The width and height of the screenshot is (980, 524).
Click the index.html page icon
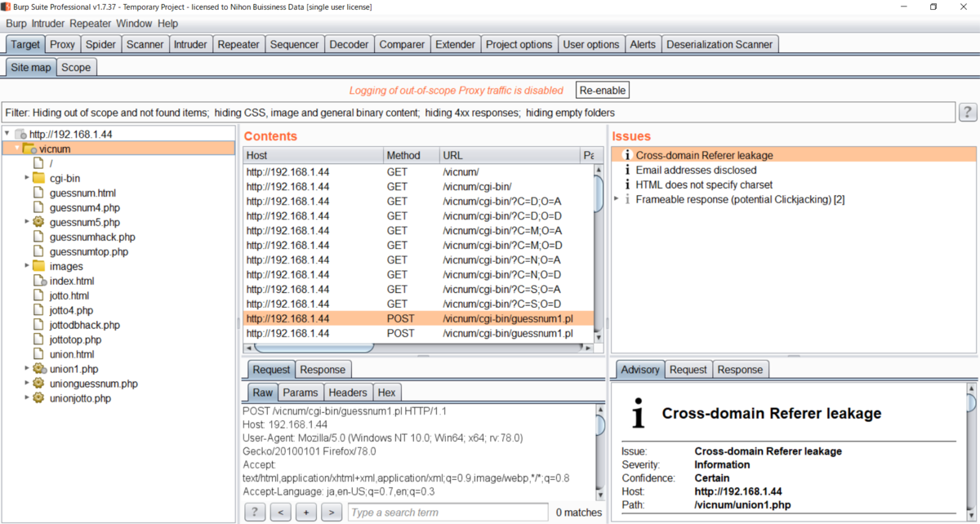tap(38, 281)
